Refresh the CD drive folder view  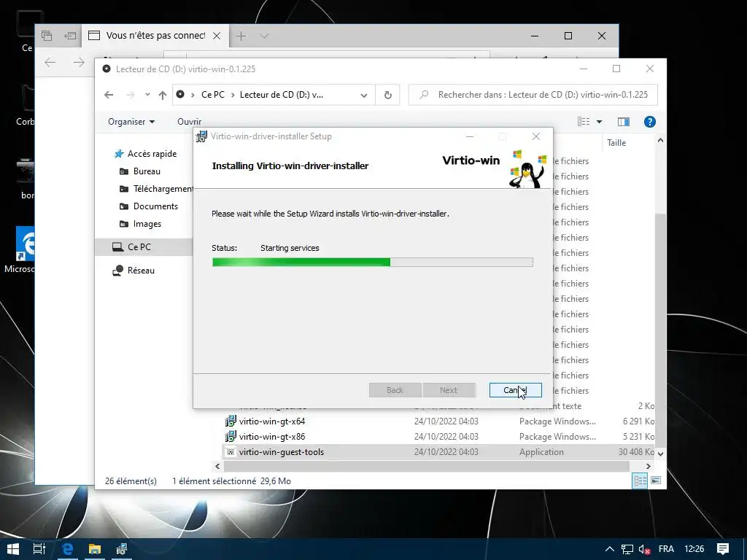click(388, 96)
